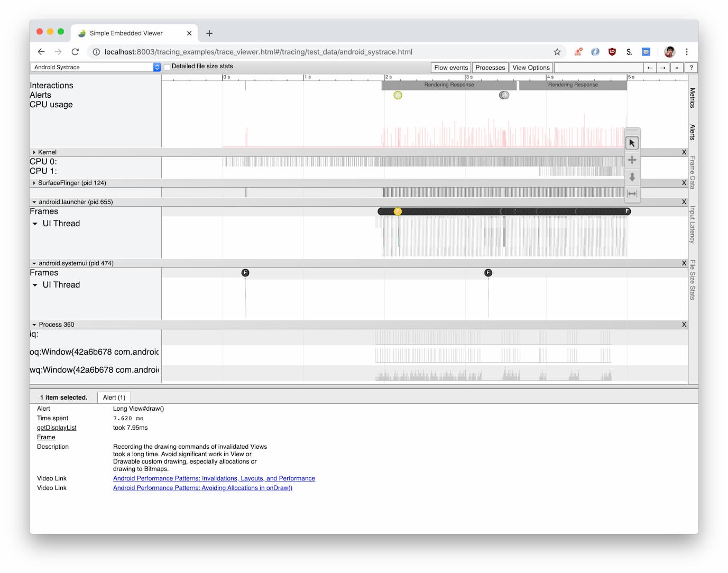Click the trace search input field

click(x=598, y=68)
